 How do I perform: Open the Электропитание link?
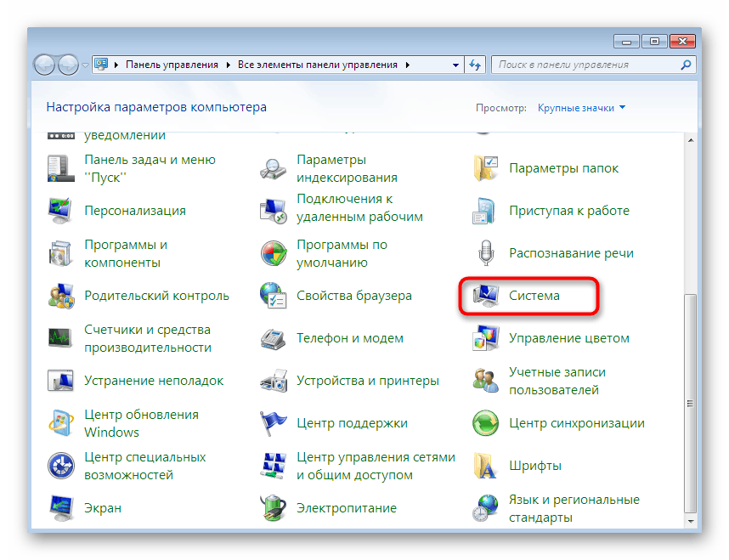point(347,508)
